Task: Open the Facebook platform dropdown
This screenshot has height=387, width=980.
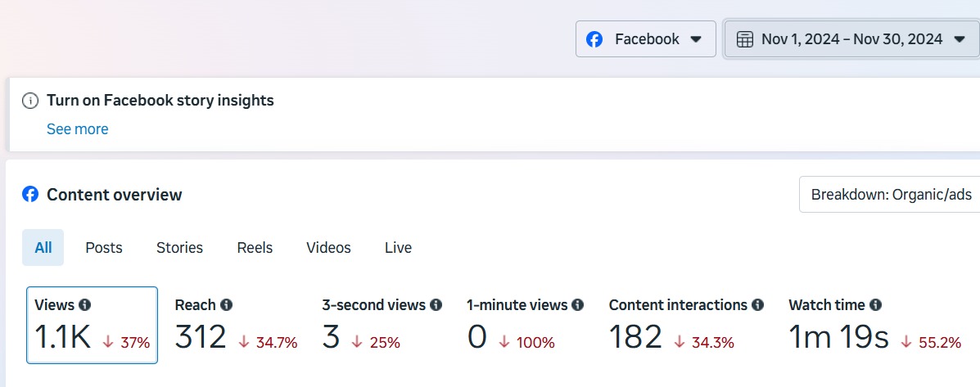Action: point(645,39)
